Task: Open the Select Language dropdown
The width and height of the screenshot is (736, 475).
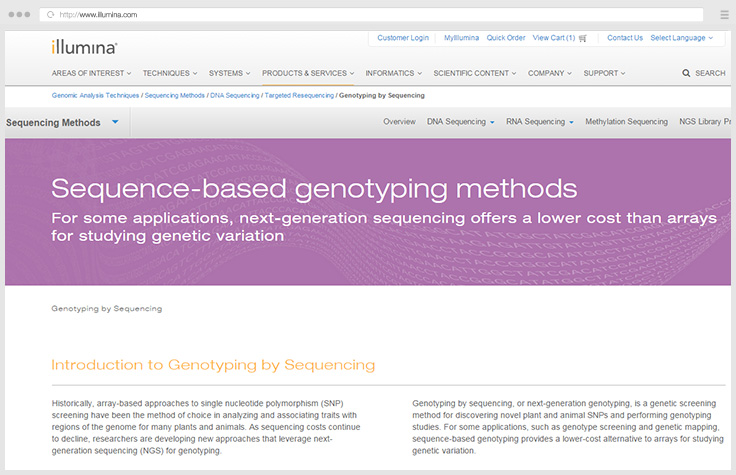Action: pyautogui.click(x=682, y=38)
